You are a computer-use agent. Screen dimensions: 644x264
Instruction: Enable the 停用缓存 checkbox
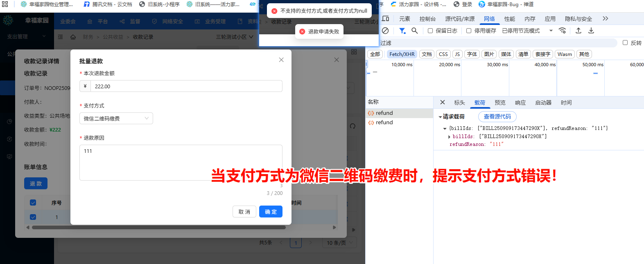click(x=469, y=31)
